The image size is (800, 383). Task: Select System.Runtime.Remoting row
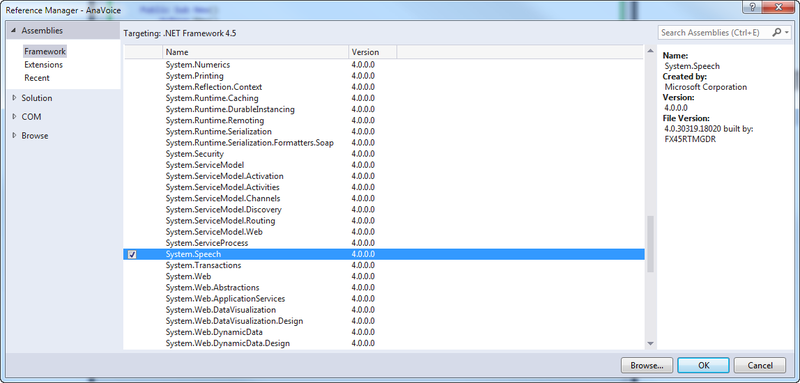point(384,120)
